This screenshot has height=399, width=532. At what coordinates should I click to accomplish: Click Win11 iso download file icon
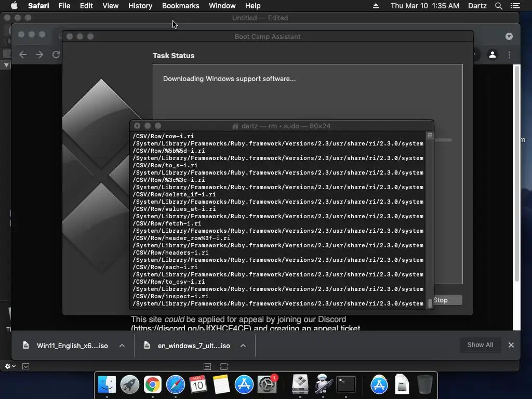pyautogui.click(x=26, y=345)
